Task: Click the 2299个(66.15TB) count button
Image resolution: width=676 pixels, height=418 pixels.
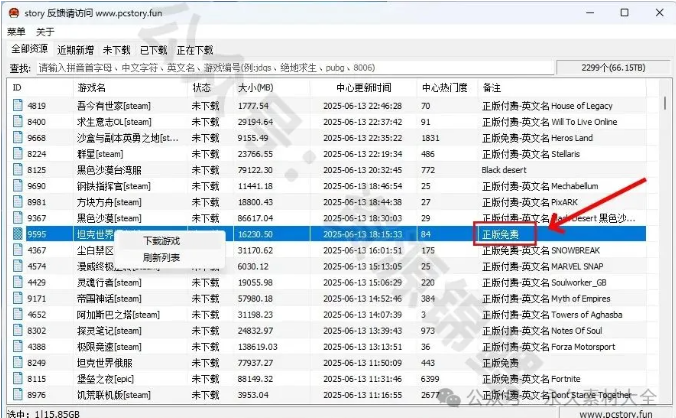Action: tap(613, 68)
